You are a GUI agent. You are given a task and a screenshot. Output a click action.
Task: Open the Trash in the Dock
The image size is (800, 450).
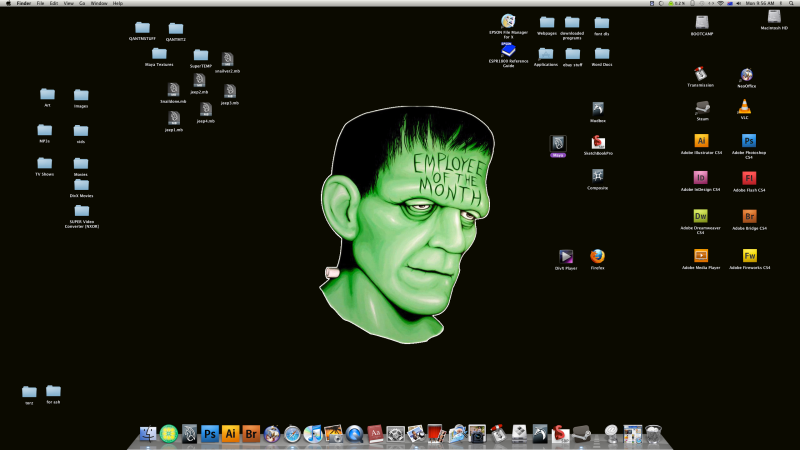tap(653, 434)
